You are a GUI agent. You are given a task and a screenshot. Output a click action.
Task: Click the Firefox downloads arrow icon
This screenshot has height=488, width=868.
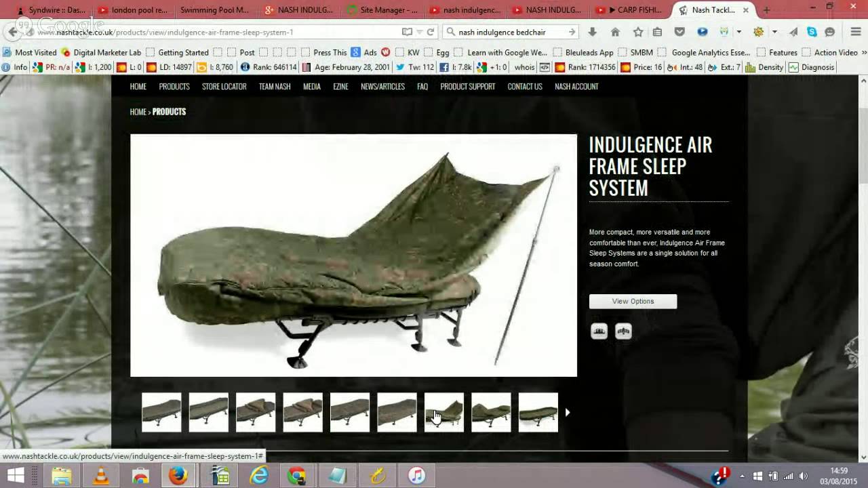pos(592,32)
